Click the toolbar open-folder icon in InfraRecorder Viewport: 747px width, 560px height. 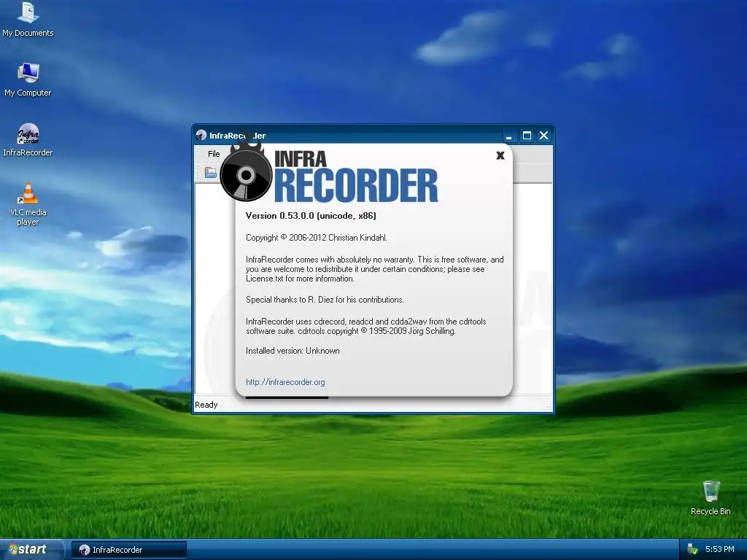(210, 172)
